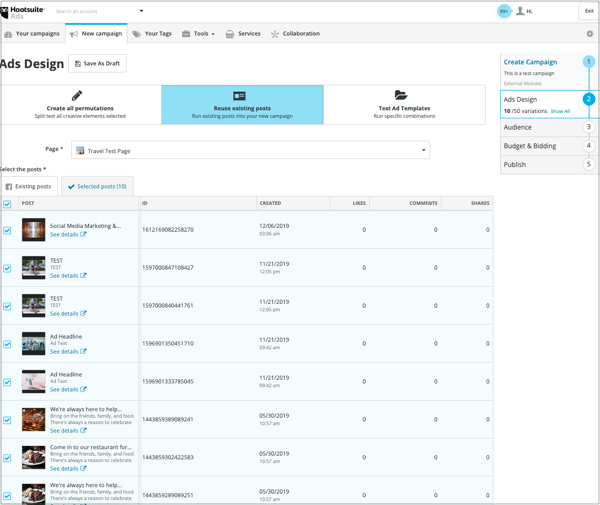The width and height of the screenshot is (600, 505).
Task: Go to Your campaigns tab
Action: point(33,34)
